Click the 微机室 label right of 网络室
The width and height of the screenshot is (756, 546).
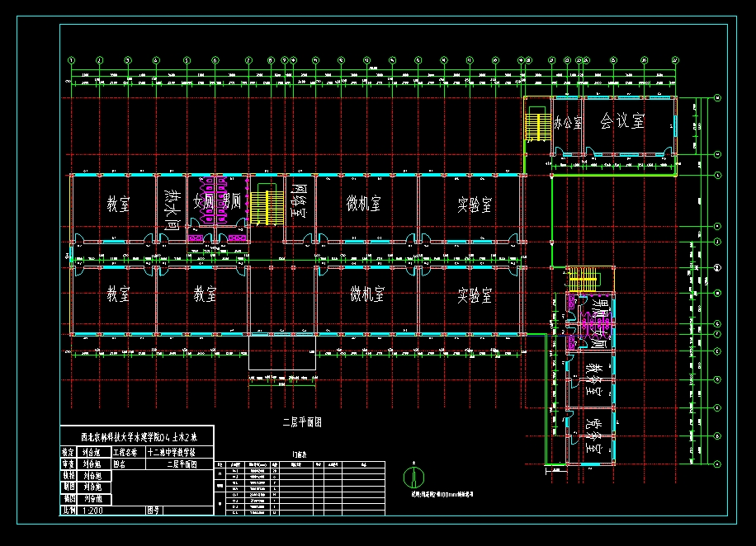click(363, 204)
